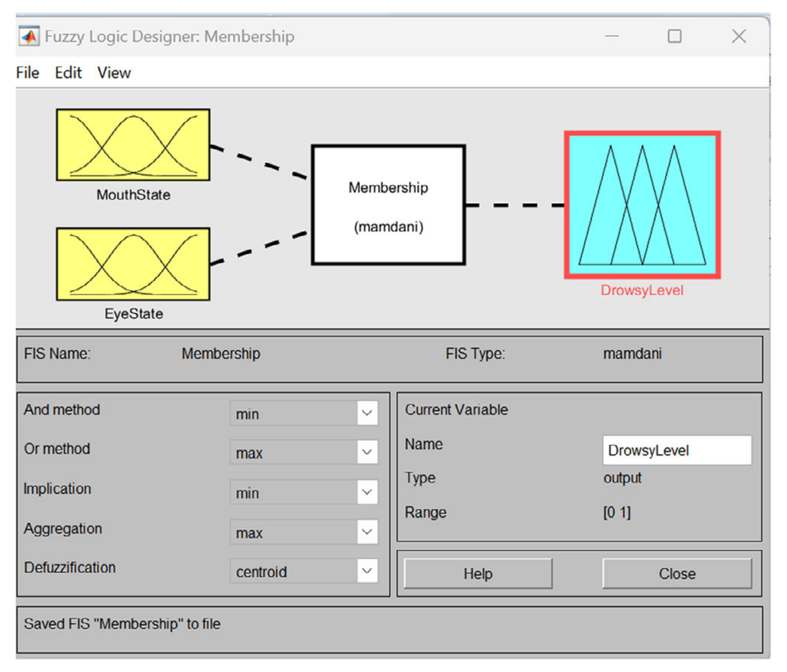787x672 pixels.
Task: Select the DrowsyLevel output variable box
Action: click(x=642, y=205)
